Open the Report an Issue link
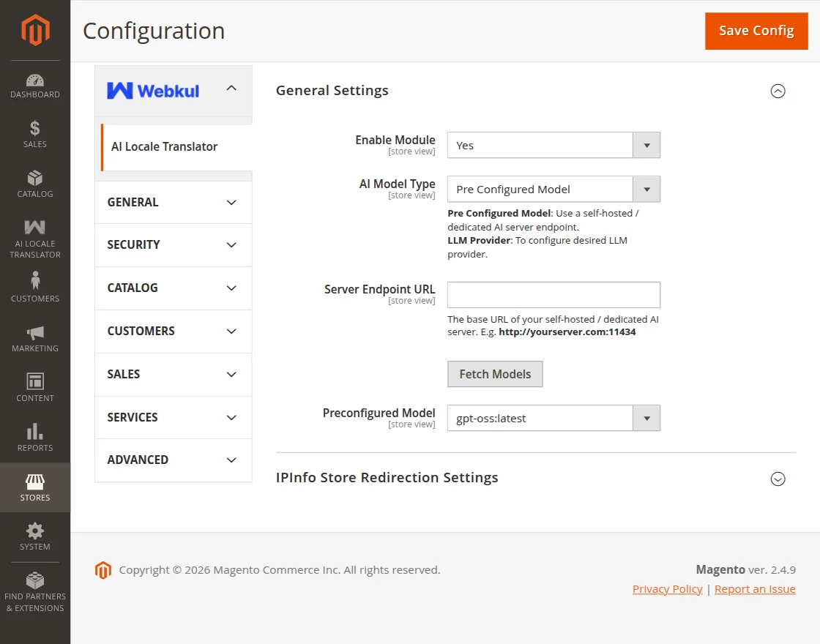This screenshot has width=820, height=644. [755, 589]
